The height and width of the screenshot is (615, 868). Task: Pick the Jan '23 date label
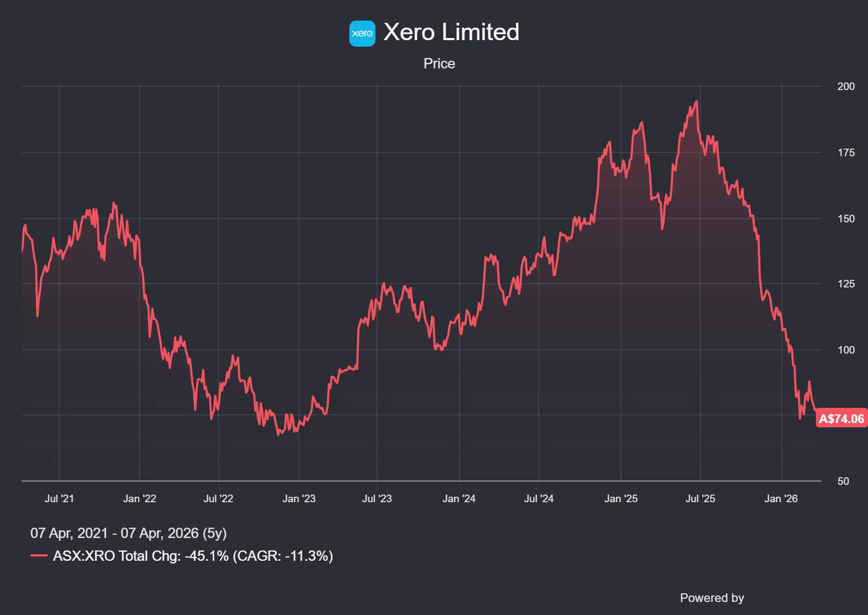[x=299, y=498]
